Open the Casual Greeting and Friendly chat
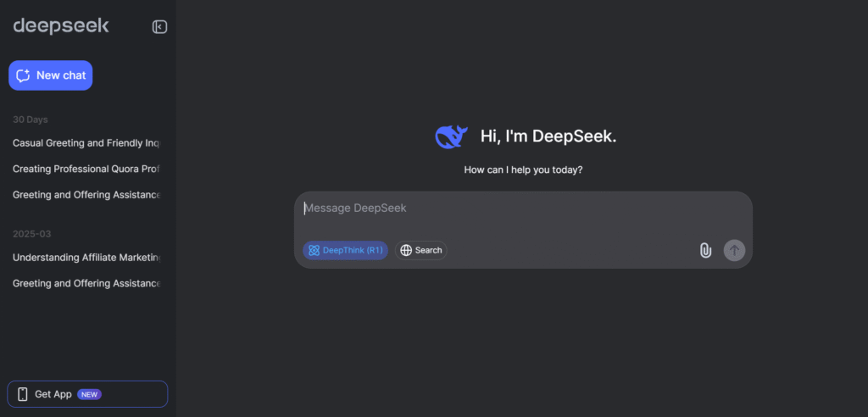 tap(87, 143)
